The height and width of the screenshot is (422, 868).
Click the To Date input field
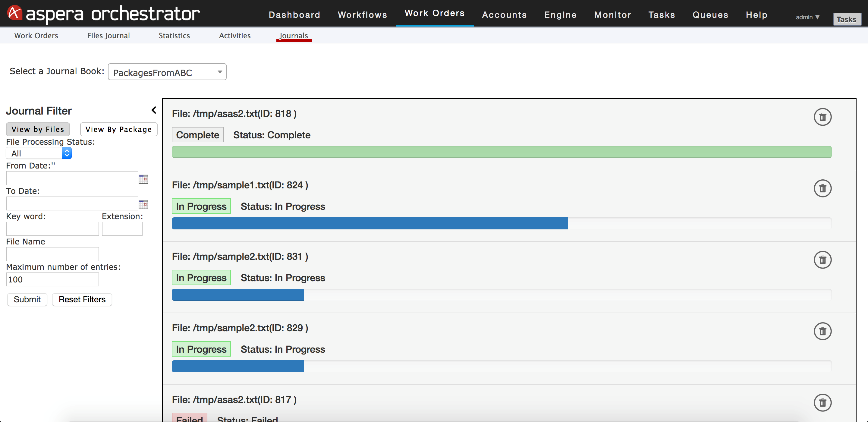[72, 203]
